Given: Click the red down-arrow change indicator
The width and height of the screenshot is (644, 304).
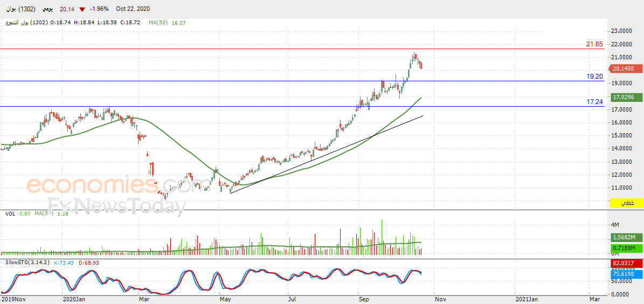Looking at the screenshot, I should pos(82,9).
